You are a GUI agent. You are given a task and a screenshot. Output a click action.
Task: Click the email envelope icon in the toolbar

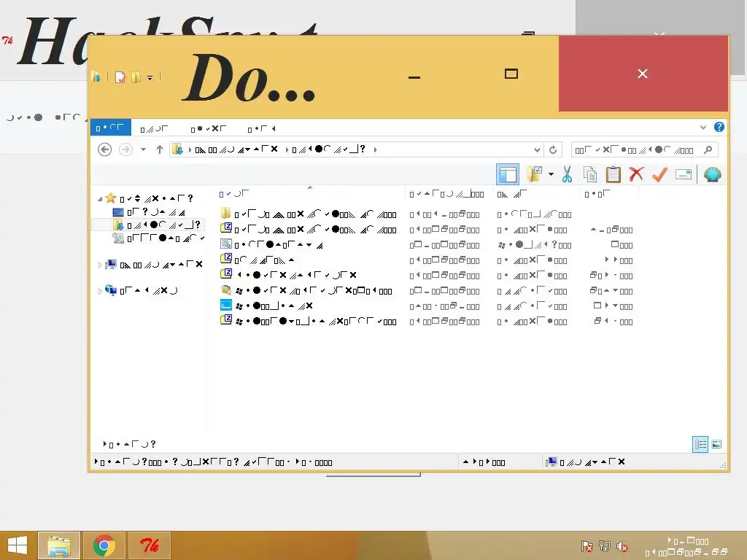pyautogui.click(x=683, y=174)
